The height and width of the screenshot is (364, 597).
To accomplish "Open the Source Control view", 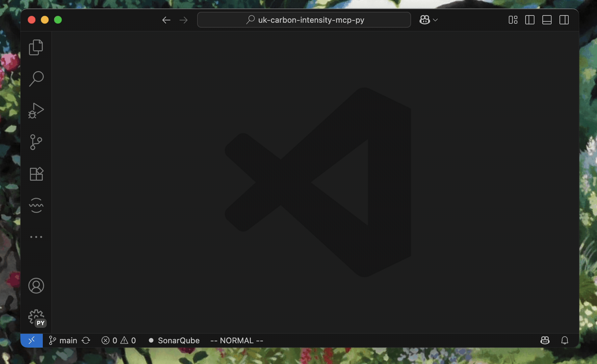I will 36,142.
